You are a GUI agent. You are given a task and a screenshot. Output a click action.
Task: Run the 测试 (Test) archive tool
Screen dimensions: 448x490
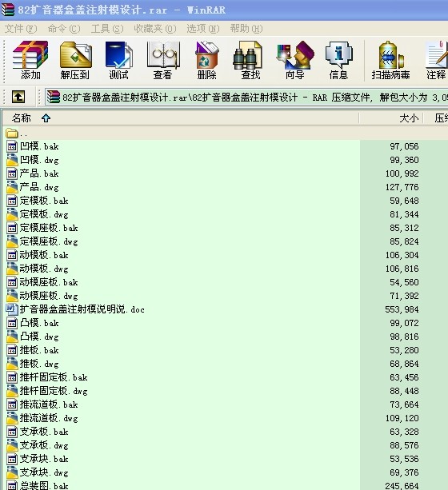tap(118, 60)
